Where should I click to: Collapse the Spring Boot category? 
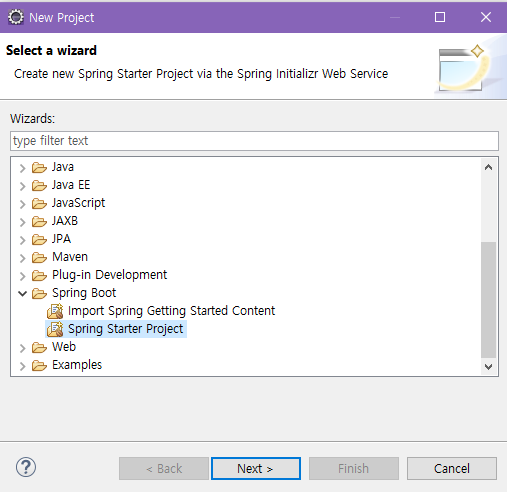[22, 294]
